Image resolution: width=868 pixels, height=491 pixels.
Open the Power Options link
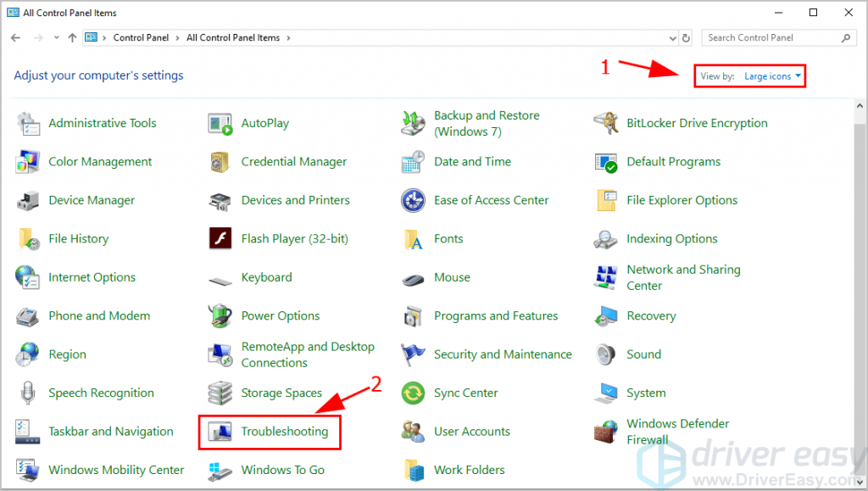[x=280, y=316]
